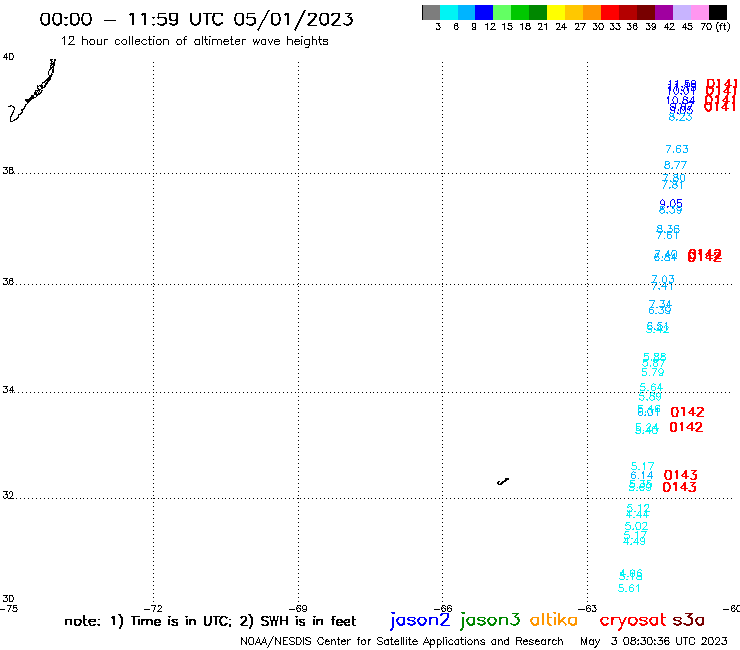Click the wave height value 5.02
740x650 pixels.
[x=636, y=526]
